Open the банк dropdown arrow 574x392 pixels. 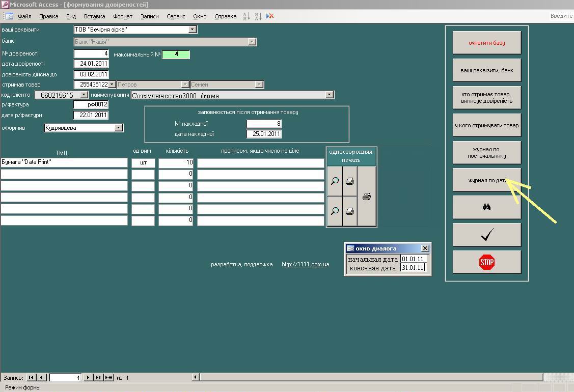point(252,42)
